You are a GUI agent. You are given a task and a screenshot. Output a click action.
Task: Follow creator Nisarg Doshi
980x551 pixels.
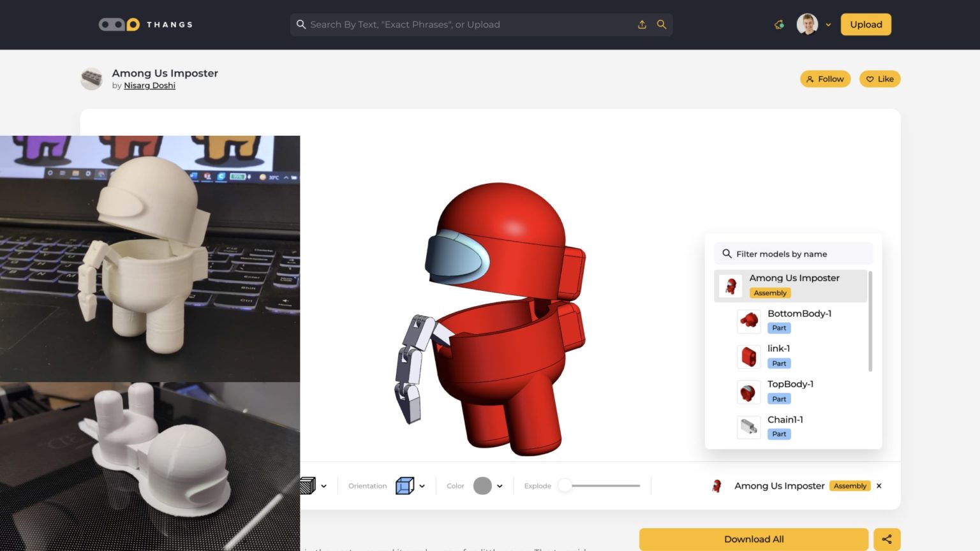(x=825, y=78)
